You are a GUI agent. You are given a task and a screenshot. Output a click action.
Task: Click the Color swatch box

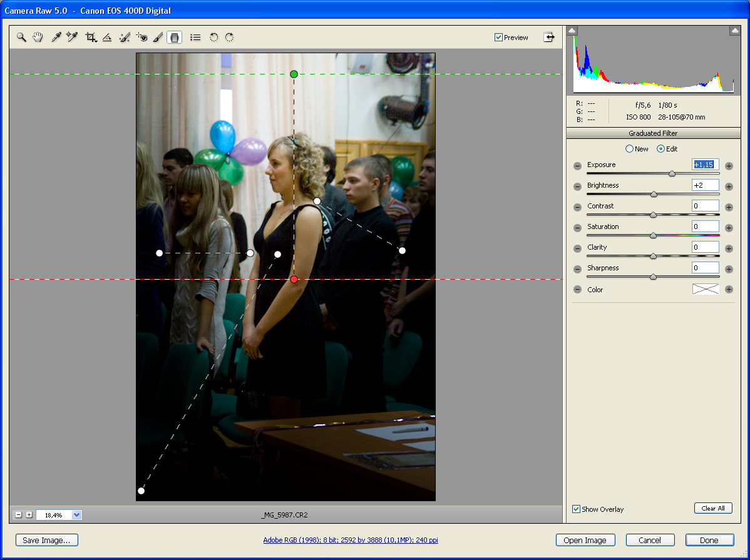click(706, 289)
